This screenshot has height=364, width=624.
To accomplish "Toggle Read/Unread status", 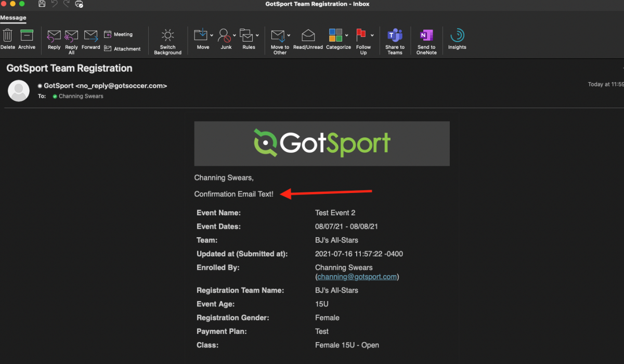I will point(308,40).
